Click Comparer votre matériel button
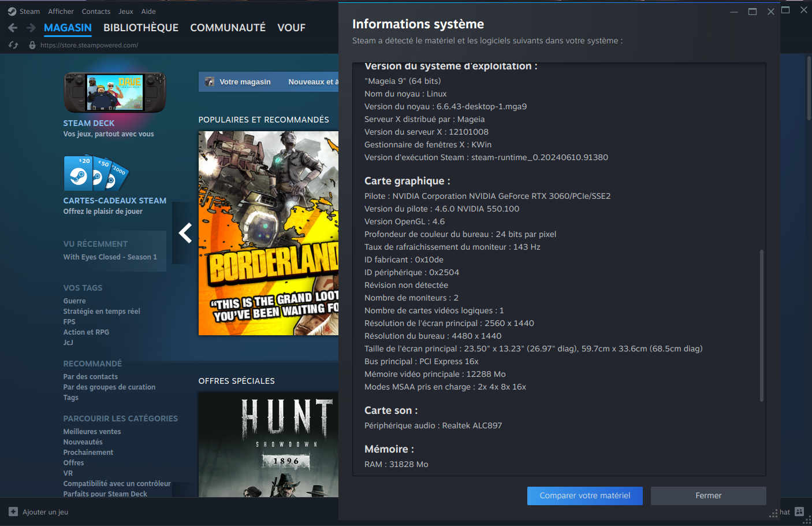Screen dimensions: 812x526 click(x=585, y=496)
